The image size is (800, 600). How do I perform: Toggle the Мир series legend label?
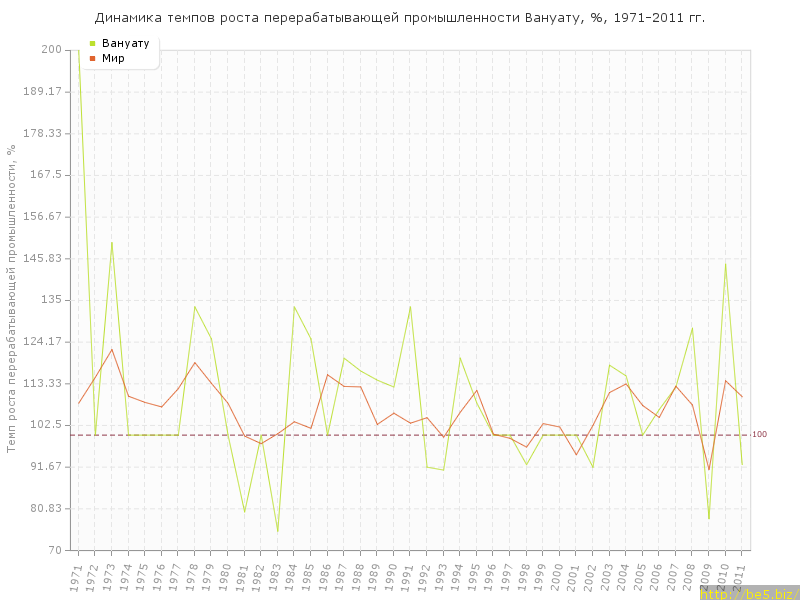tap(114, 59)
